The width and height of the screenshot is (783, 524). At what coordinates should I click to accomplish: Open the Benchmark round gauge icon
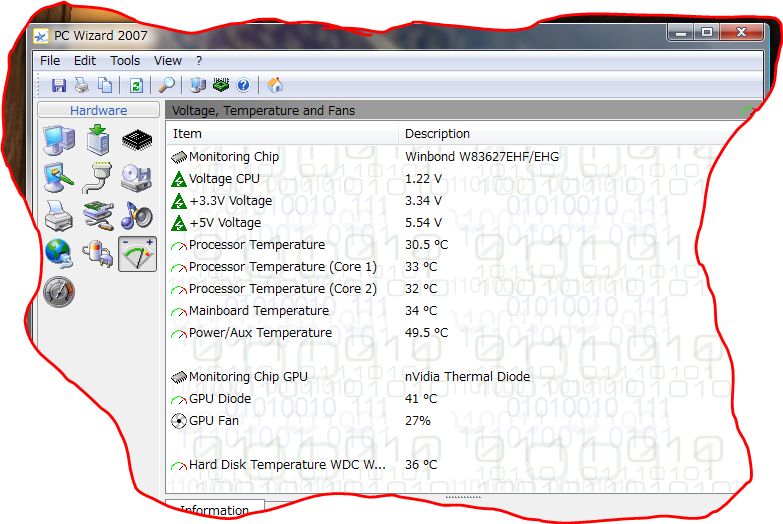(59, 292)
